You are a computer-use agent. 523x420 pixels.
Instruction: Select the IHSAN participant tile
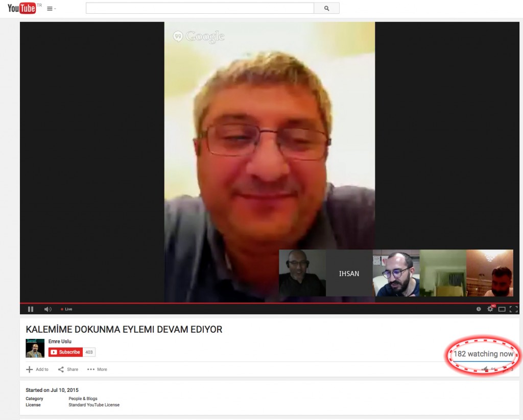pyautogui.click(x=349, y=274)
